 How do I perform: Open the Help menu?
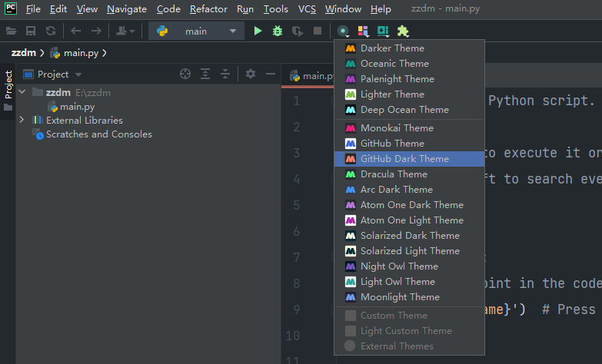pos(381,8)
